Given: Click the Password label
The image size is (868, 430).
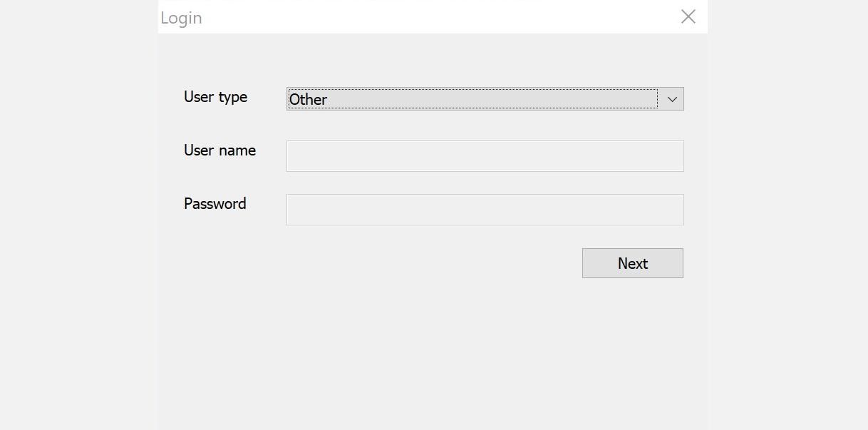Looking at the screenshot, I should [x=215, y=203].
